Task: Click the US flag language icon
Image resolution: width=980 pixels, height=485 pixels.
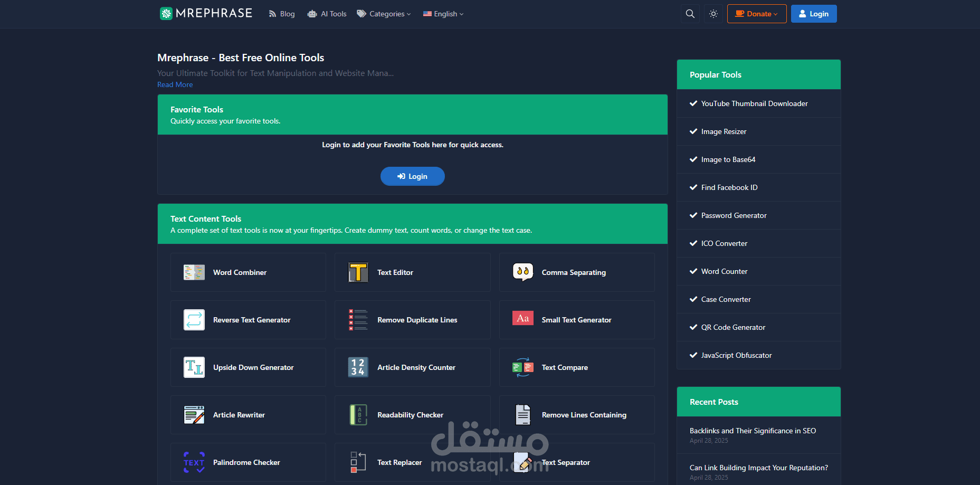Action: [x=427, y=14]
